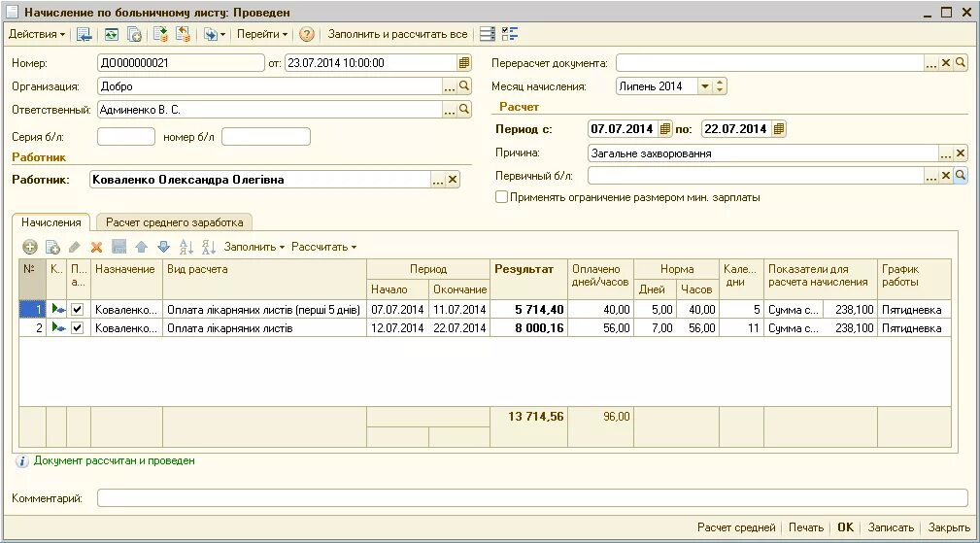Copy the selected accrual row
This screenshot has height=543, width=980.
point(52,247)
